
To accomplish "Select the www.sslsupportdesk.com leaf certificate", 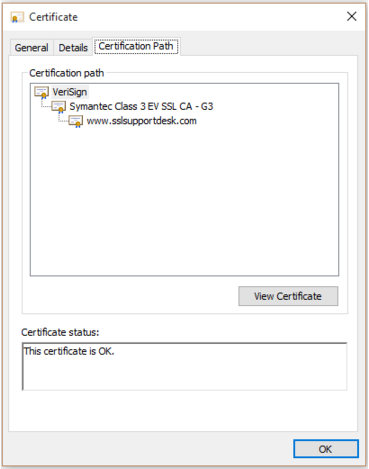I will [141, 121].
